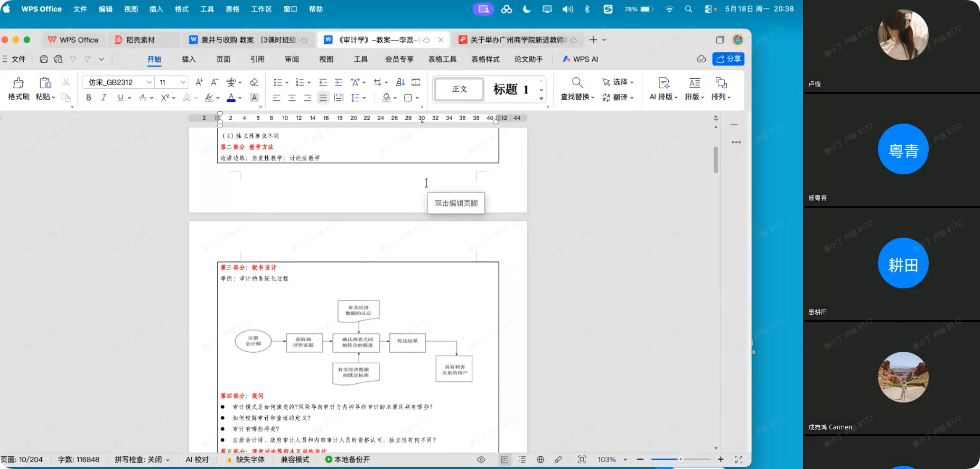Click the web layout globe icon in status bar
Viewport: 980px width, 469px height.
pyautogui.click(x=540, y=459)
